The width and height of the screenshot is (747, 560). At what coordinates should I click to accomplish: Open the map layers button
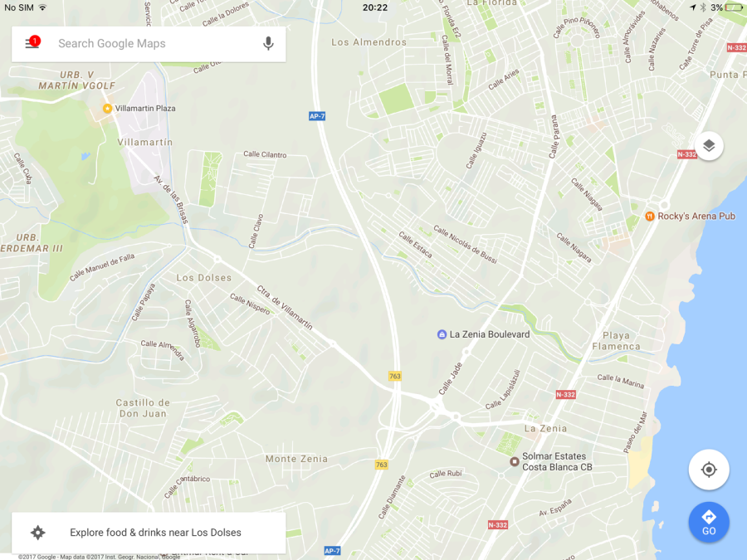[x=709, y=146]
